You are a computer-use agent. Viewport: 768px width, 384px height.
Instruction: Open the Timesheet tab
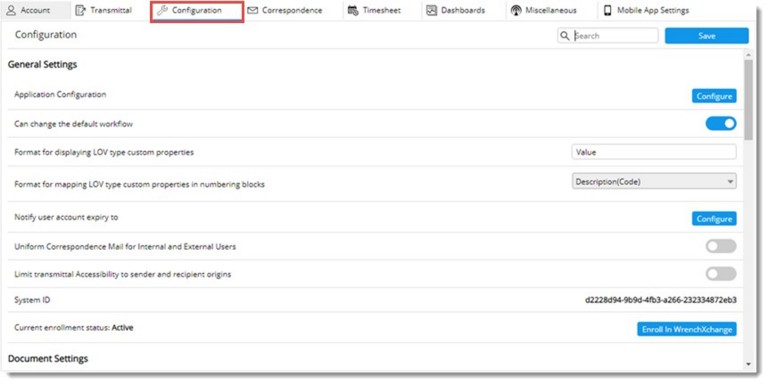[x=382, y=10]
